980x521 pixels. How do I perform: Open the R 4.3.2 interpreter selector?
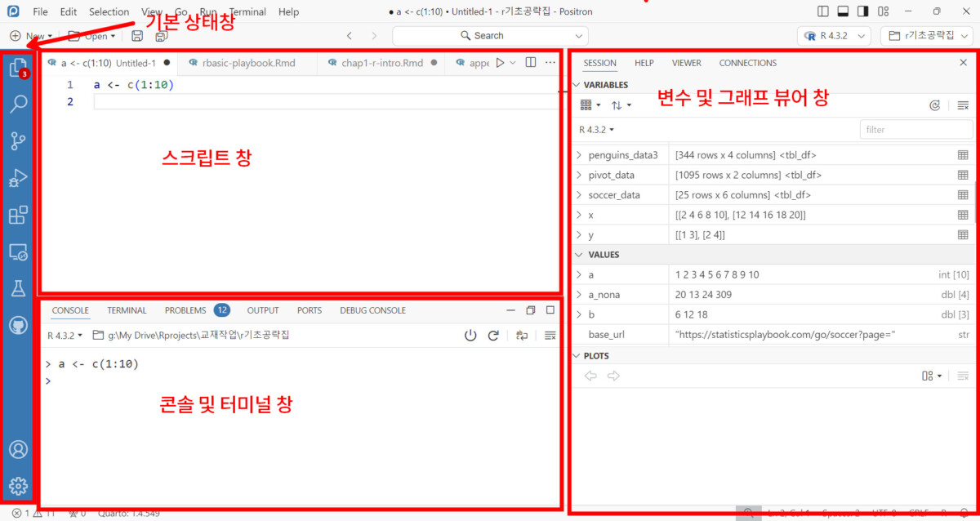click(834, 36)
